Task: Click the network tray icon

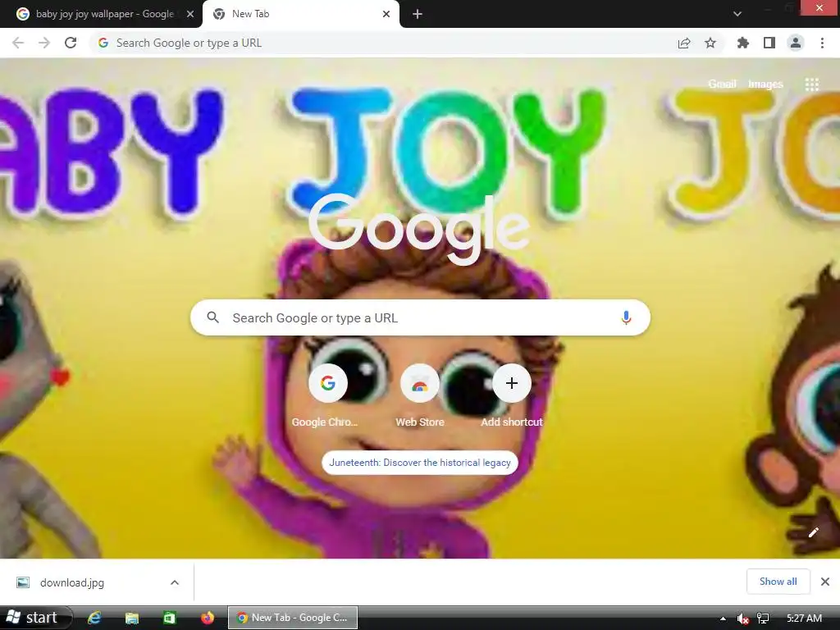Action: pos(763,619)
